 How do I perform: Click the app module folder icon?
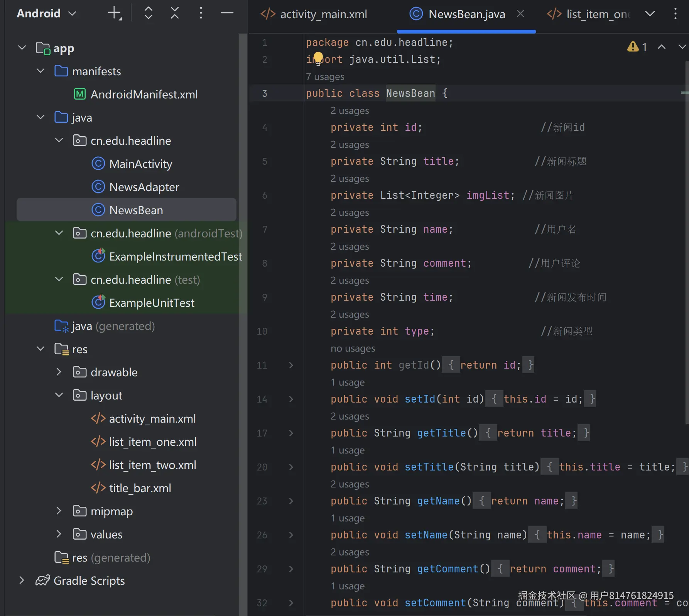(43, 48)
